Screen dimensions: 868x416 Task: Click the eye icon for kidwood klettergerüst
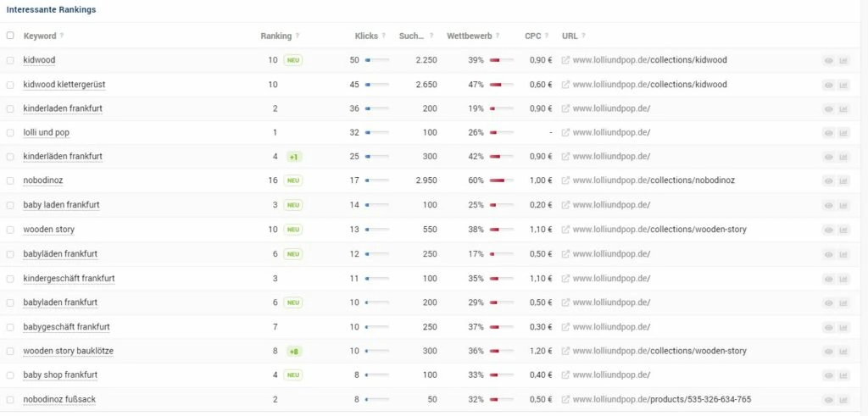828,86
